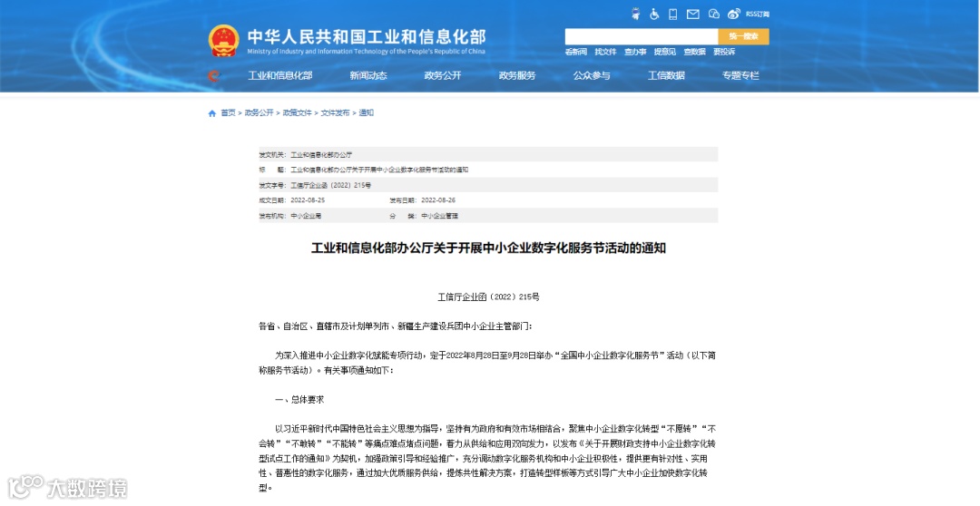Open the 查办事 quick link
Image resolution: width=980 pixels, height=506 pixels.
point(635,52)
